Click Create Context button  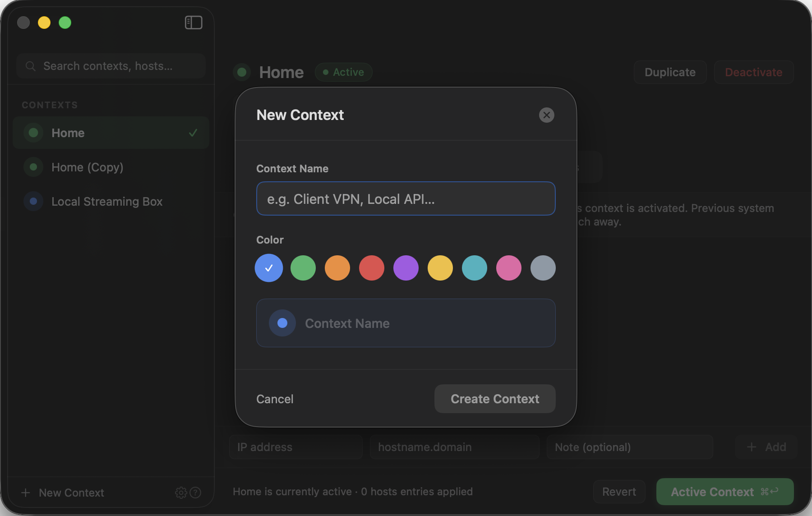495,399
